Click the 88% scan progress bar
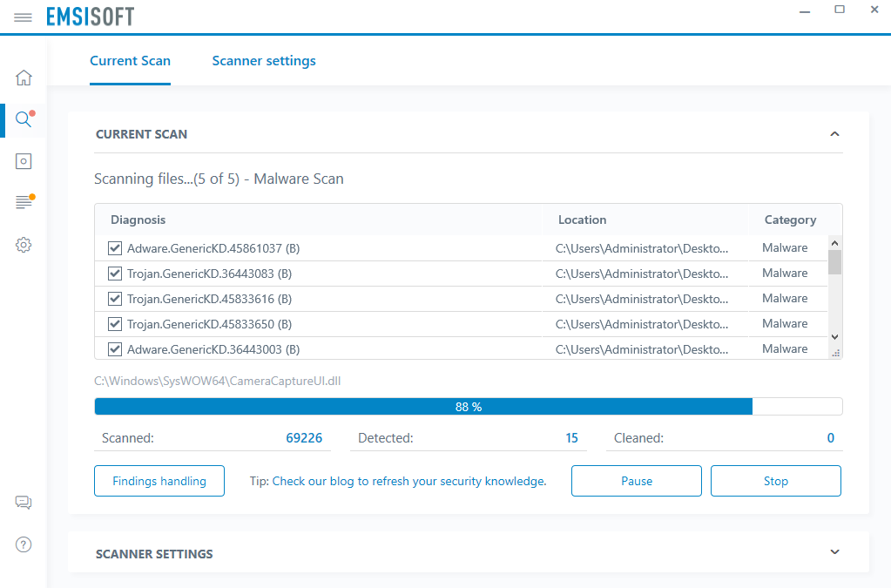This screenshot has width=891, height=588. point(468,406)
